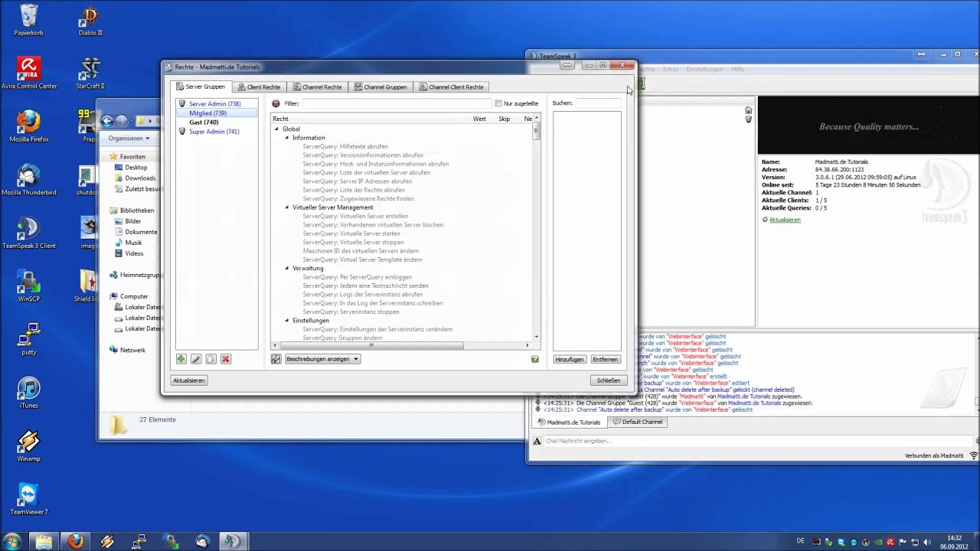Open Downloads in the Explorer window sidebar

[x=140, y=178]
